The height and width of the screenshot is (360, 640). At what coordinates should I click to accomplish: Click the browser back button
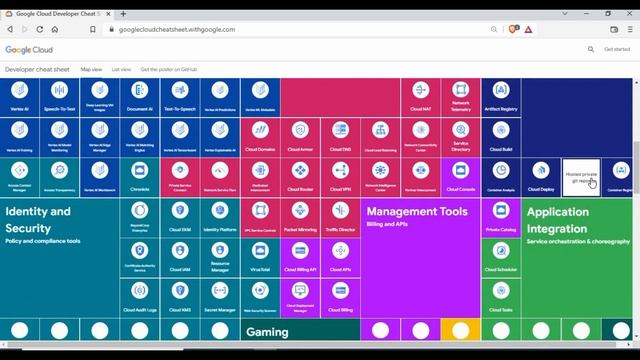pyautogui.click(x=10, y=29)
